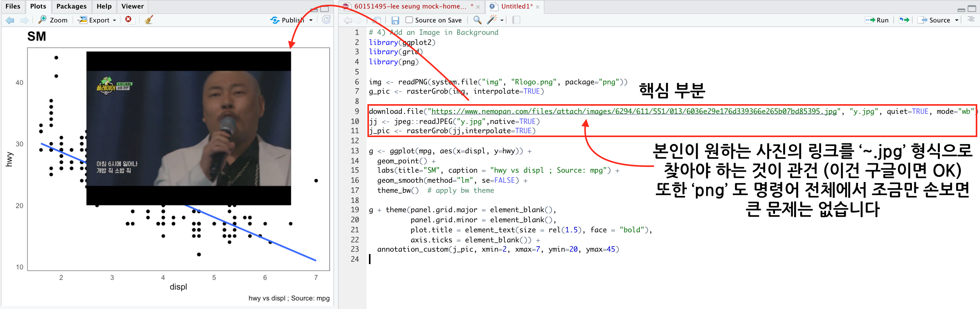Expand the code tools dropdown arrow
The height and width of the screenshot is (309, 980).
(502, 20)
